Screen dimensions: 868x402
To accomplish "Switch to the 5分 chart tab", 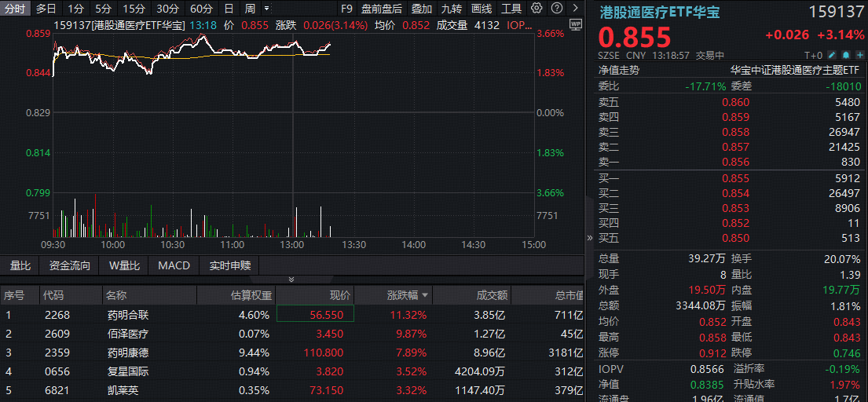I will click(103, 9).
